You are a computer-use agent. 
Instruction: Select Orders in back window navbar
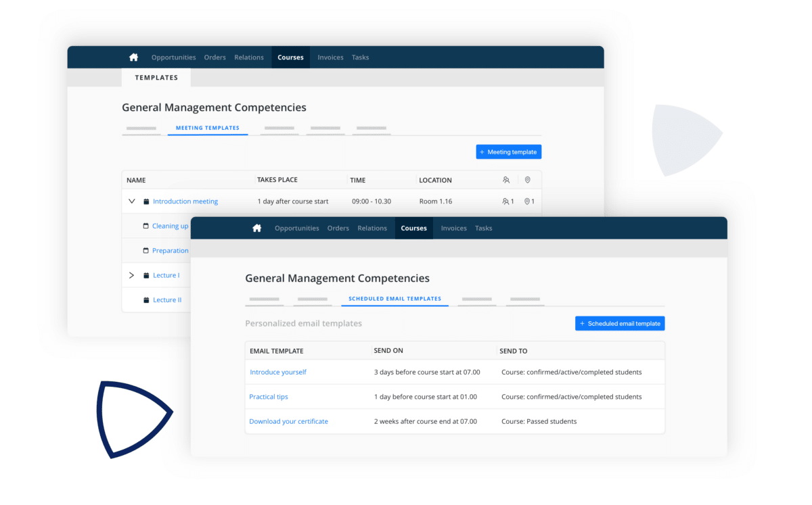(x=215, y=57)
